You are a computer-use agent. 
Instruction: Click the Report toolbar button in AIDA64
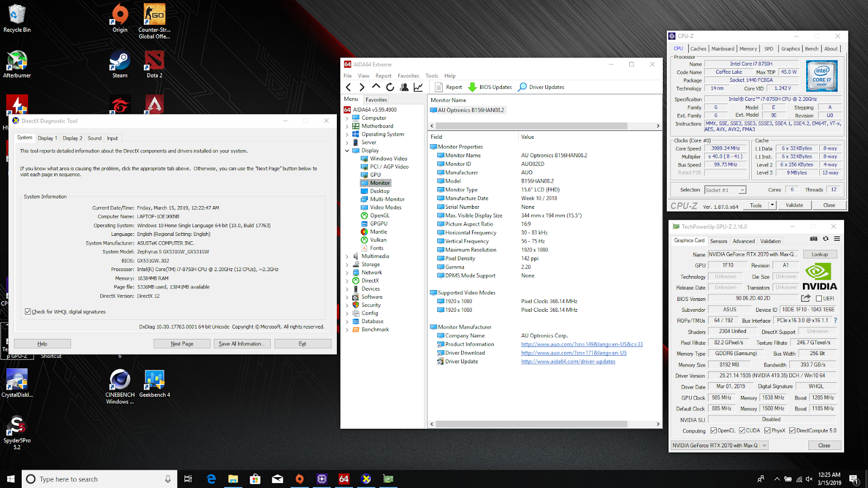pos(449,87)
